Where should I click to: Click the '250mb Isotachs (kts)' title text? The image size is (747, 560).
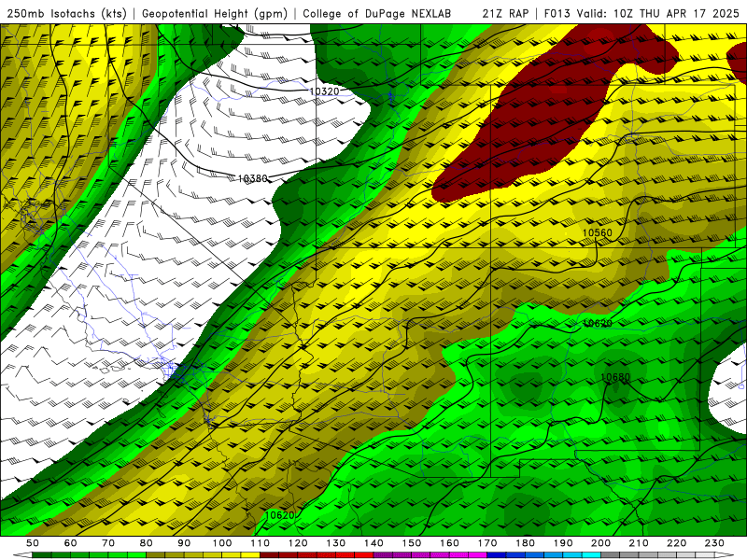point(67,14)
